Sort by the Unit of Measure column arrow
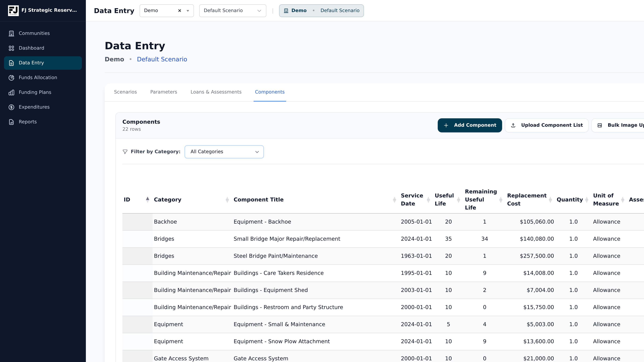 click(x=623, y=200)
